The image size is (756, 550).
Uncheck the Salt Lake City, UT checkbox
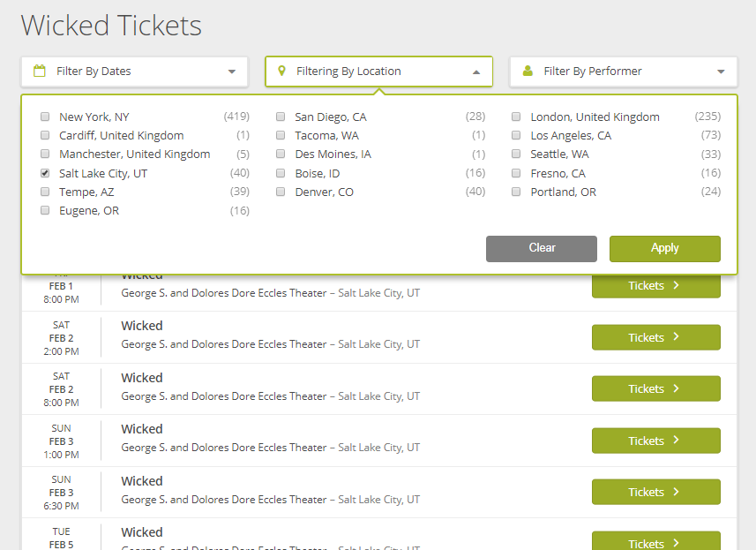click(45, 173)
